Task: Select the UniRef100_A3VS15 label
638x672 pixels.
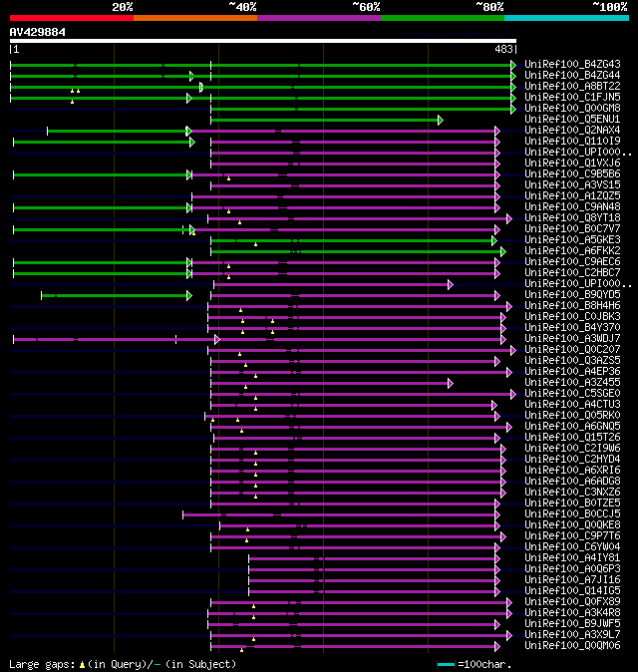Action: [x=572, y=184]
